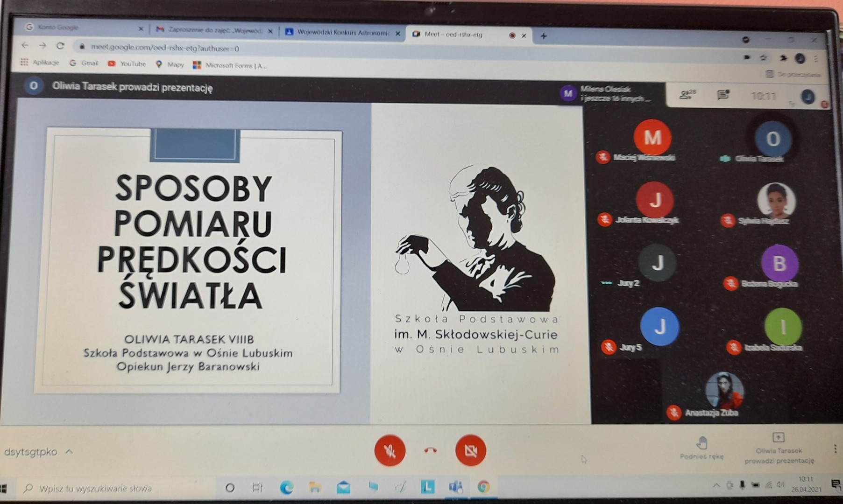Image resolution: width=843 pixels, height=504 pixels.
Task: Toggle the camera off button
Action: [470, 450]
